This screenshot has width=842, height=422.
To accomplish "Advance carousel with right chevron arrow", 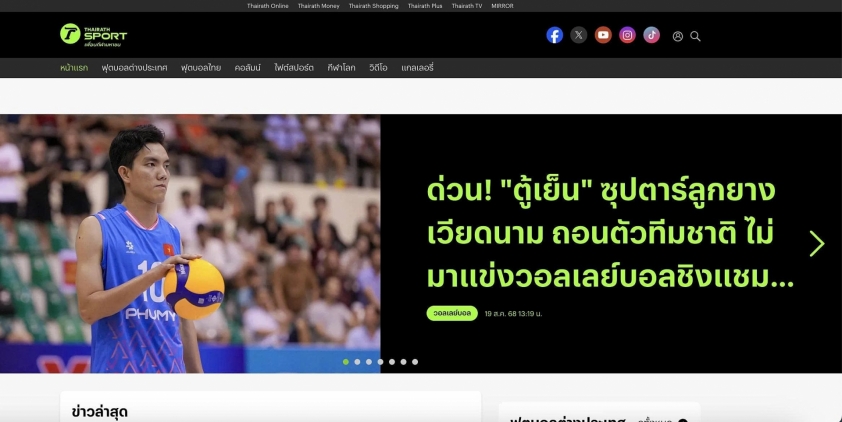I will point(816,244).
